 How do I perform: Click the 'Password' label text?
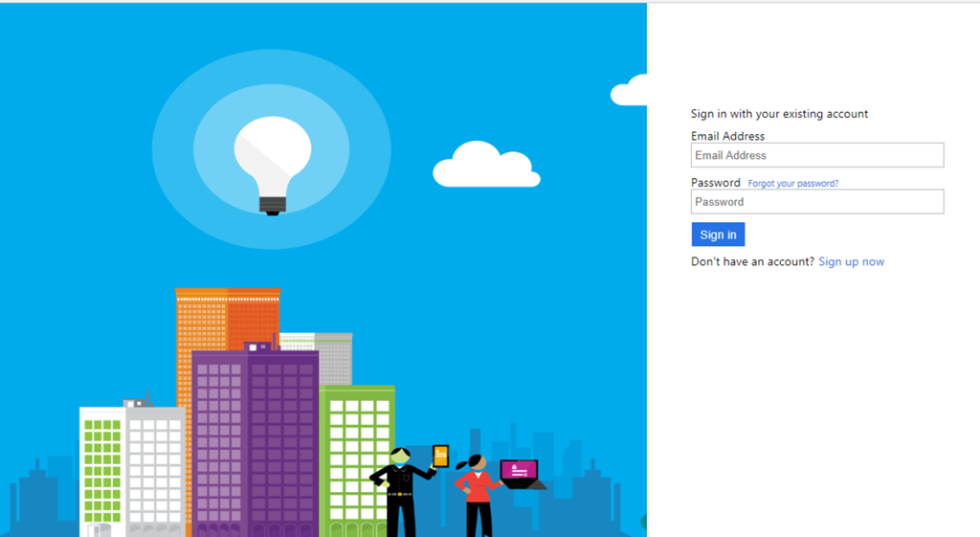[x=715, y=182]
